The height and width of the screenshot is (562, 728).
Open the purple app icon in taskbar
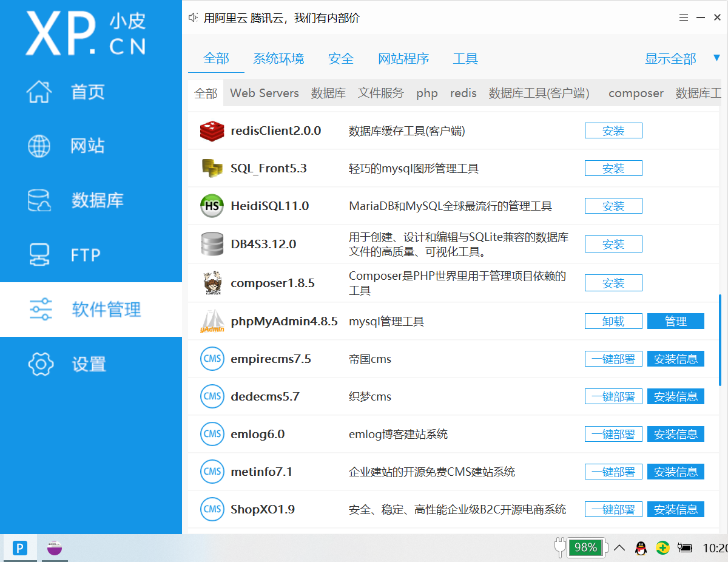pyautogui.click(x=55, y=548)
